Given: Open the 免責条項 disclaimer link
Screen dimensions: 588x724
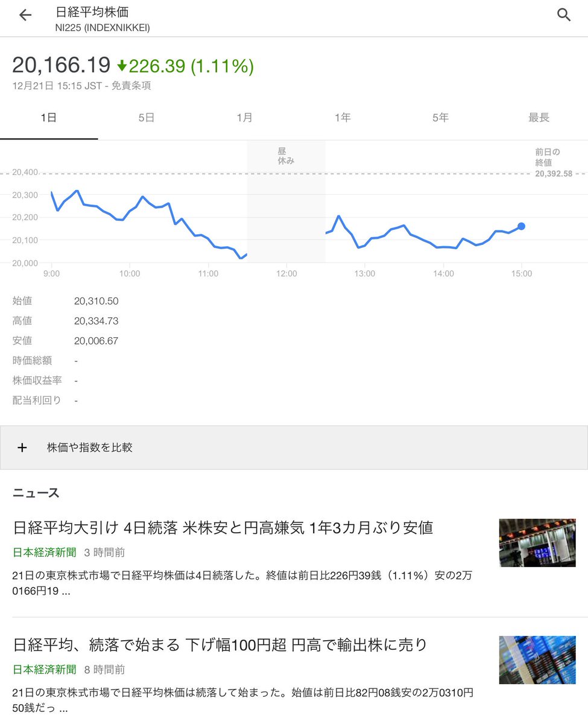Looking at the screenshot, I should pos(131,86).
